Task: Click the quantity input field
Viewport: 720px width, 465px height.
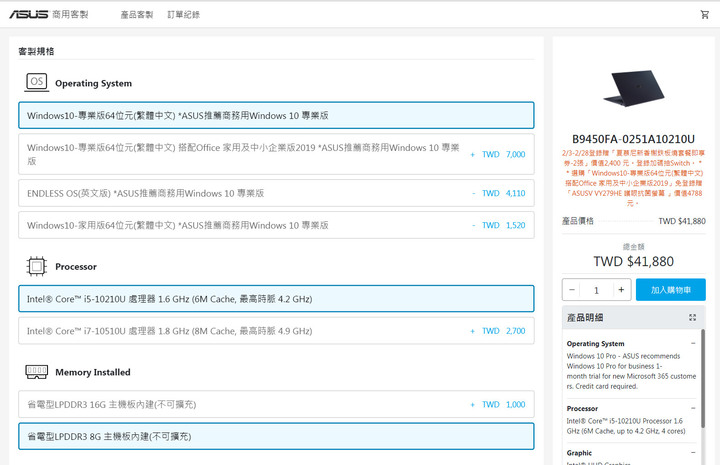Action: (596, 290)
